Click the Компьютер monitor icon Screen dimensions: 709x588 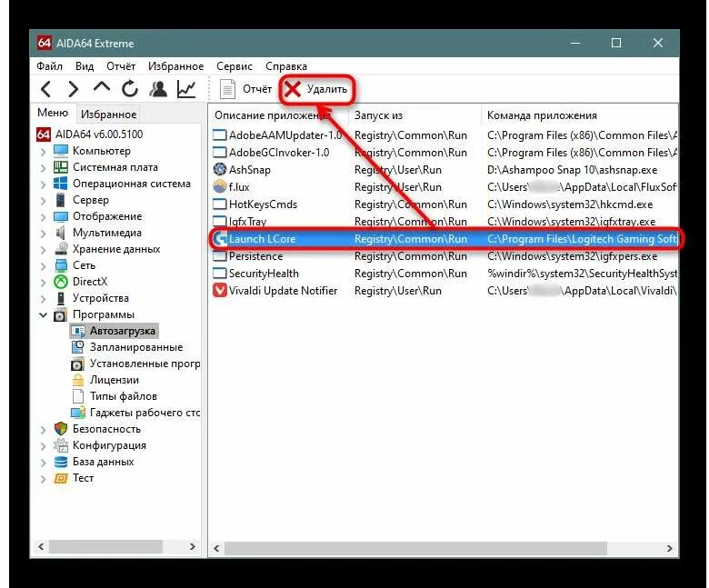pos(61,151)
